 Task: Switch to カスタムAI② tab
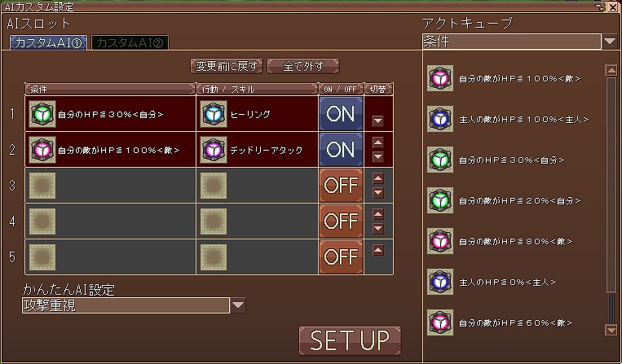coord(129,42)
